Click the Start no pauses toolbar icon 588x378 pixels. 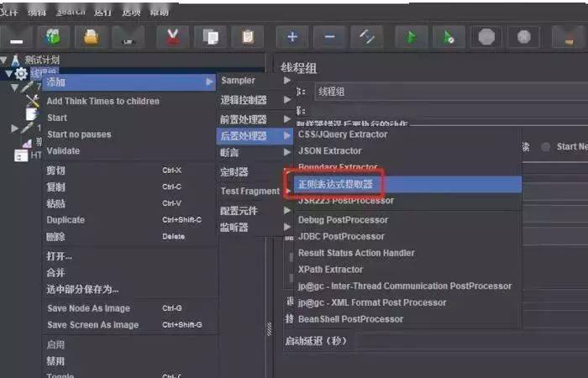(x=449, y=37)
